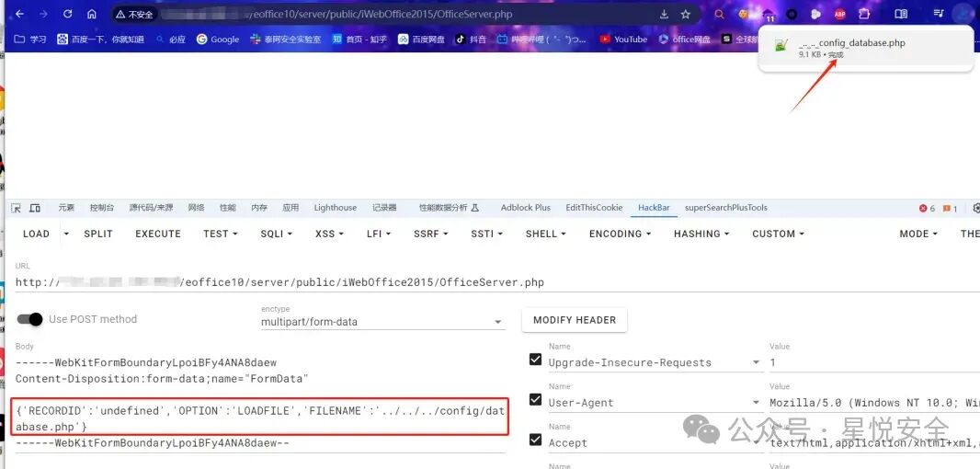The height and width of the screenshot is (469, 980).
Task: Click the red error count icon
Action: click(923, 208)
